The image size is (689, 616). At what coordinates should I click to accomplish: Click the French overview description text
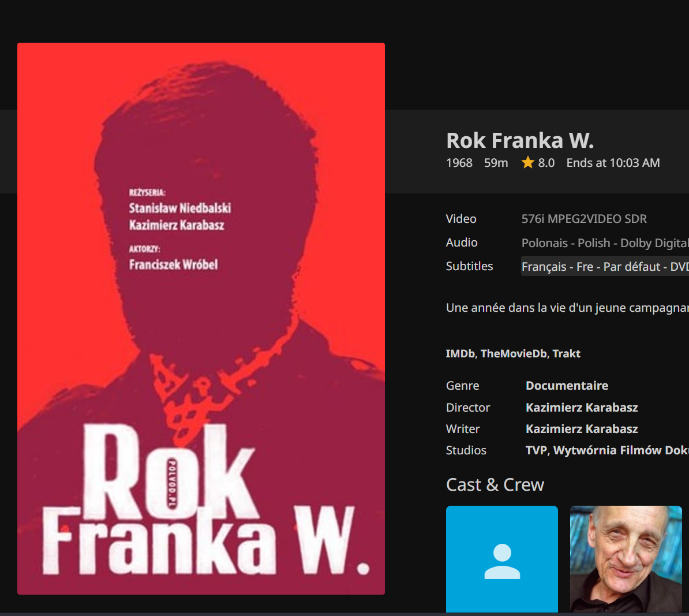click(567, 308)
